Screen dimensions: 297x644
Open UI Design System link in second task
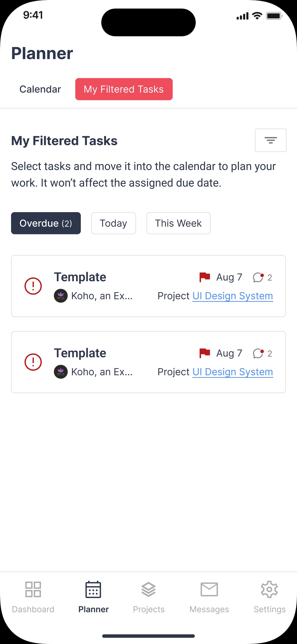(232, 372)
